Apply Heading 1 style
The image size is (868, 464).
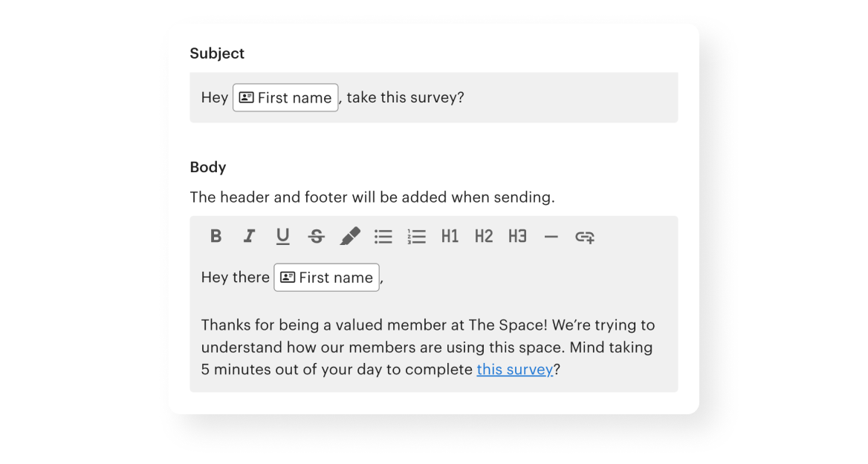click(450, 236)
